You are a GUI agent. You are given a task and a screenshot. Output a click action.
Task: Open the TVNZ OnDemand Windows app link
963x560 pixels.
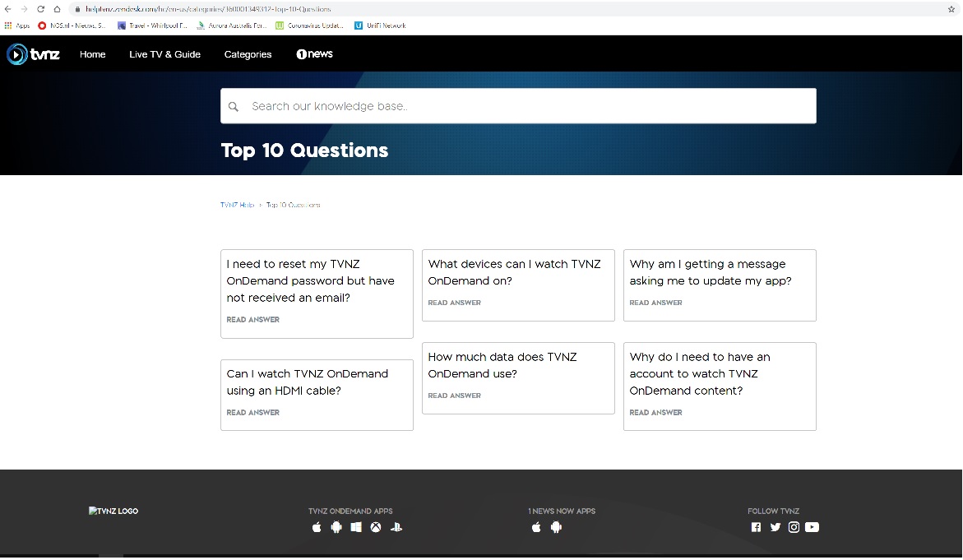[356, 527]
